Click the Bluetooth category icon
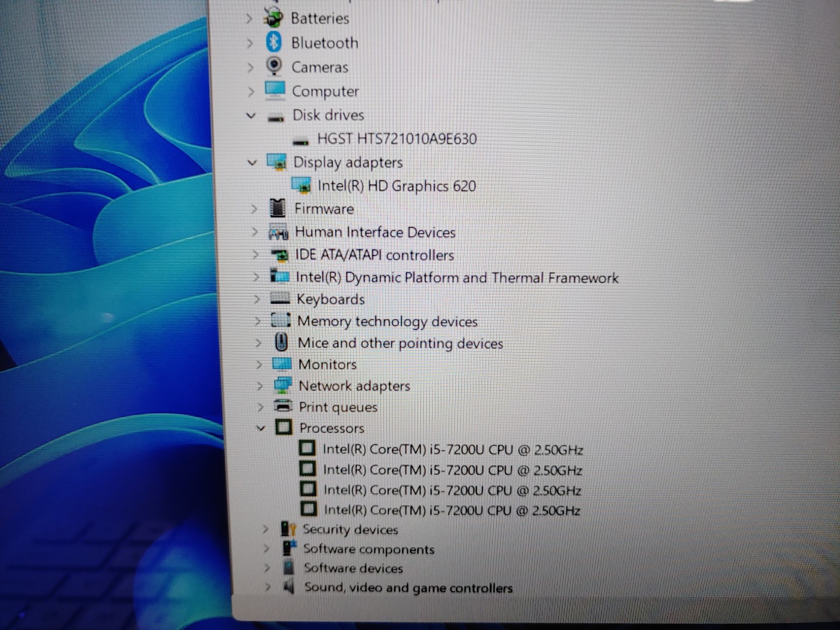840x630 pixels. tap(274, 42)
